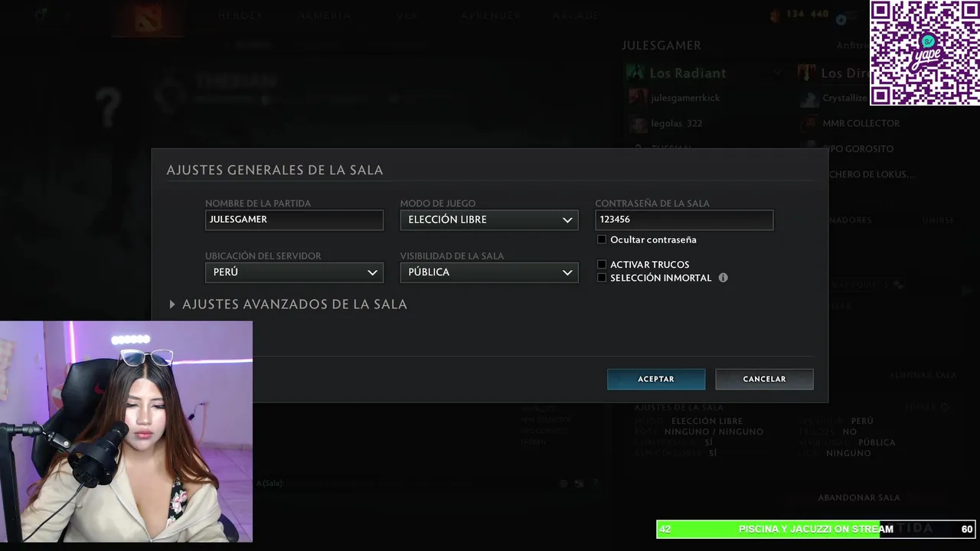Image resolution: width=980 pixels, height=551 pixels.
Task: Click the gear icon next to Editar
Action: click(946, 407)
